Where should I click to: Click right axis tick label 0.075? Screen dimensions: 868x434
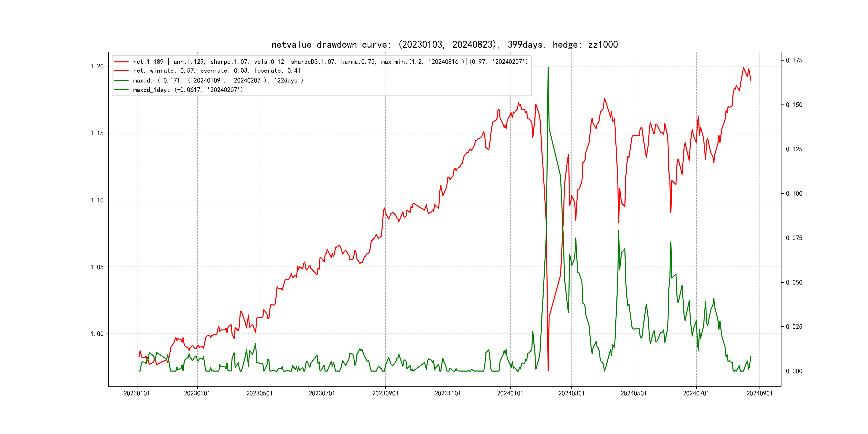coord(794,238)
